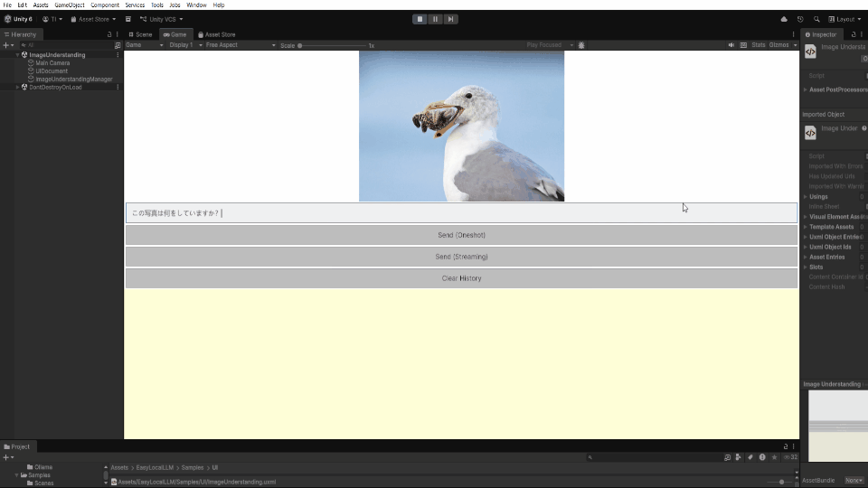Open the Package Manager toolbar icon
Screen dimensions: 868x488
127,19
